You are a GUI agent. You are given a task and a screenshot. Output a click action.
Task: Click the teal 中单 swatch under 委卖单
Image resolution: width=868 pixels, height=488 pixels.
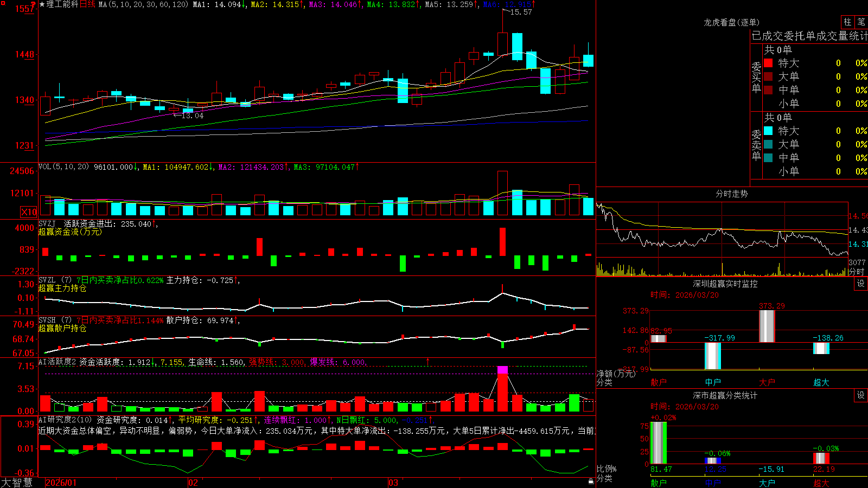(x=768, y=158)
